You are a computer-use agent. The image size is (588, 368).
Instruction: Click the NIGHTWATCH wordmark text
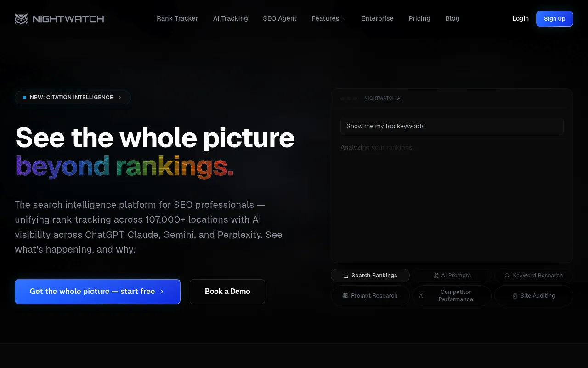(x=68, y=19)
